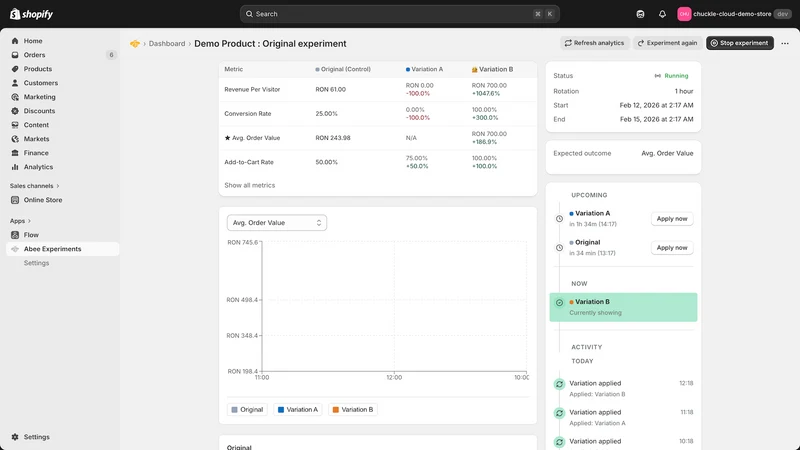Apply Variation A now
Viewport: 800px width, 450px height.
click(671, 218)
